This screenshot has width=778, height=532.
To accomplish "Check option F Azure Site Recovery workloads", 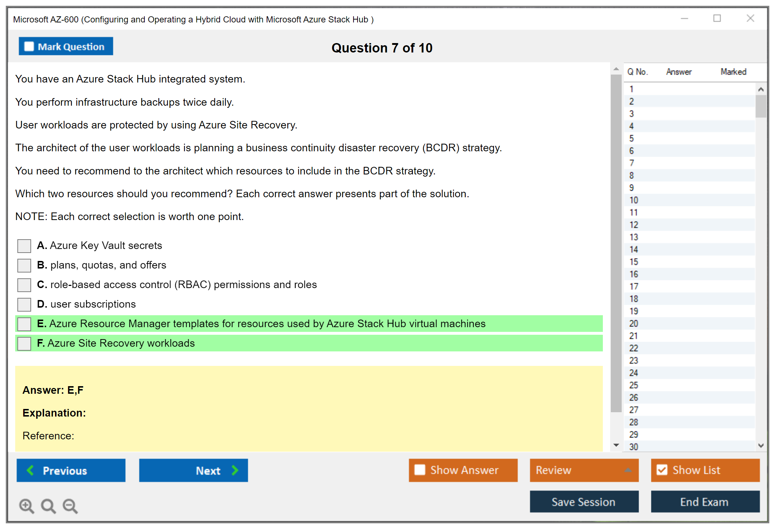I will coord(24,343).
